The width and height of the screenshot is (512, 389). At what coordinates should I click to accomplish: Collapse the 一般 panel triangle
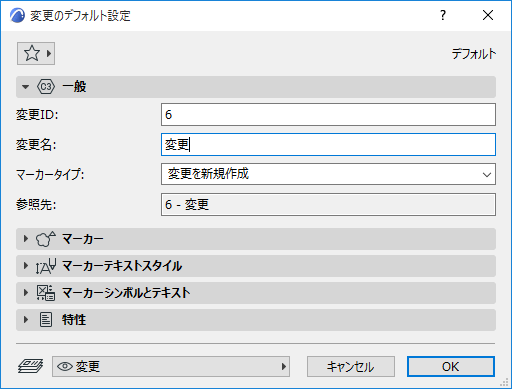pyautogui.click(x=25, y=87)
